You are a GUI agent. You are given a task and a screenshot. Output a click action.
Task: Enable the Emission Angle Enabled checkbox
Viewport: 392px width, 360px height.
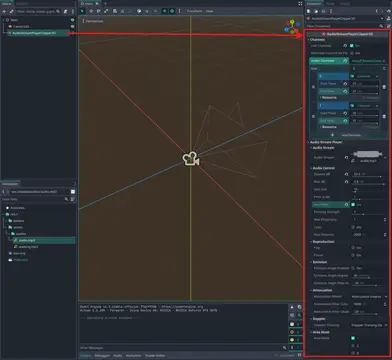[353, 268]
